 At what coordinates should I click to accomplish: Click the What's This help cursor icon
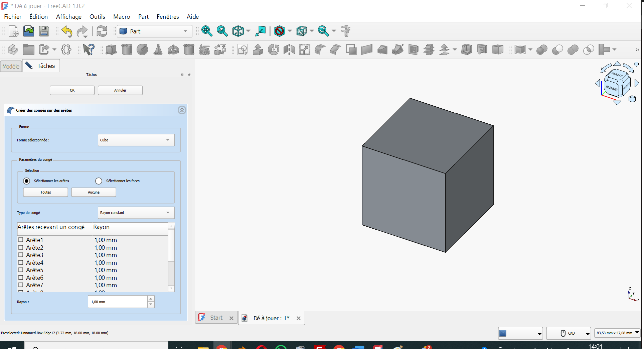coord(89,49)
